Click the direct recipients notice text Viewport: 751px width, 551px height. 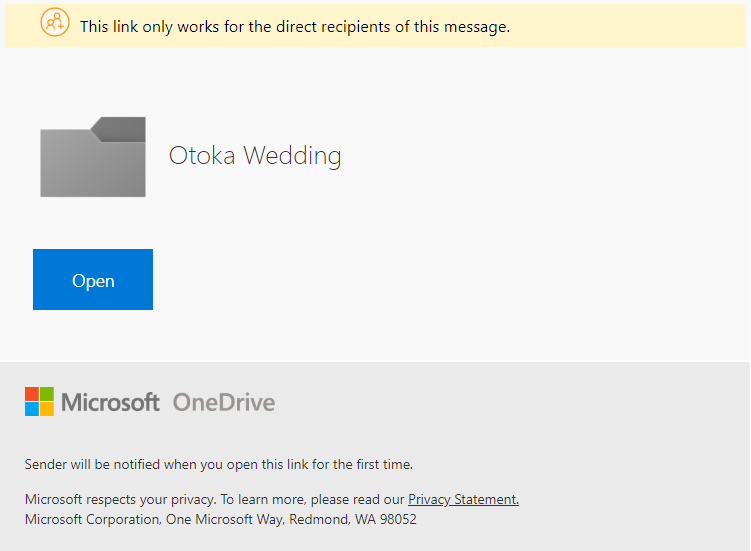(295, 27)
